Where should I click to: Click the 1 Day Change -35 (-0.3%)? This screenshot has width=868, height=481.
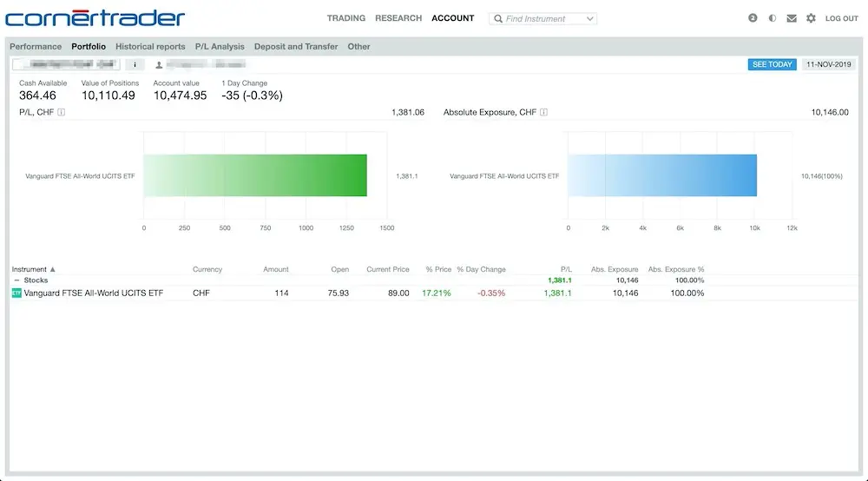252,96
